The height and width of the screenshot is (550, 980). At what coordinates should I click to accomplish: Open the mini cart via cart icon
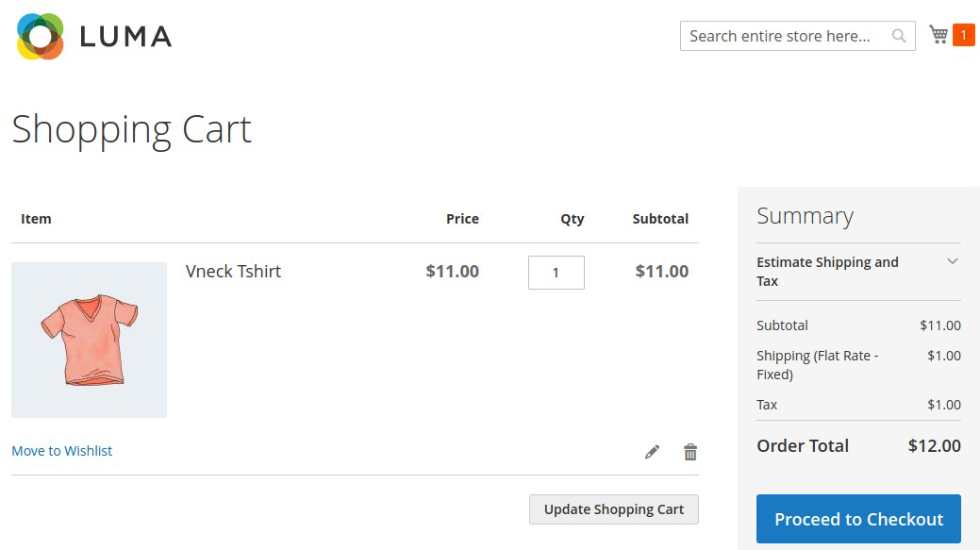pos(938,34)
